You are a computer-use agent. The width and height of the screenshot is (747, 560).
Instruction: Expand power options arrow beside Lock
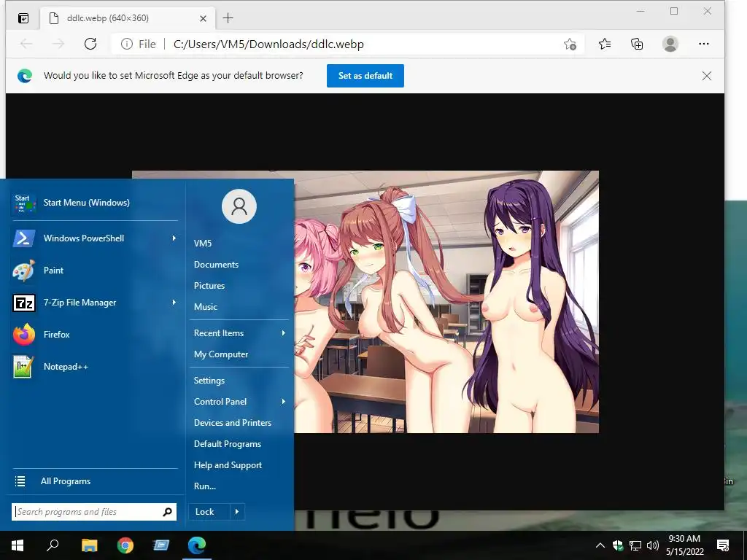[x=237, y=512]
